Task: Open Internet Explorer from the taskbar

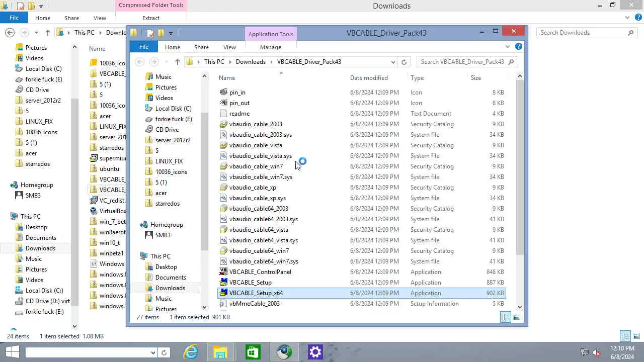Action: [191, 352]
